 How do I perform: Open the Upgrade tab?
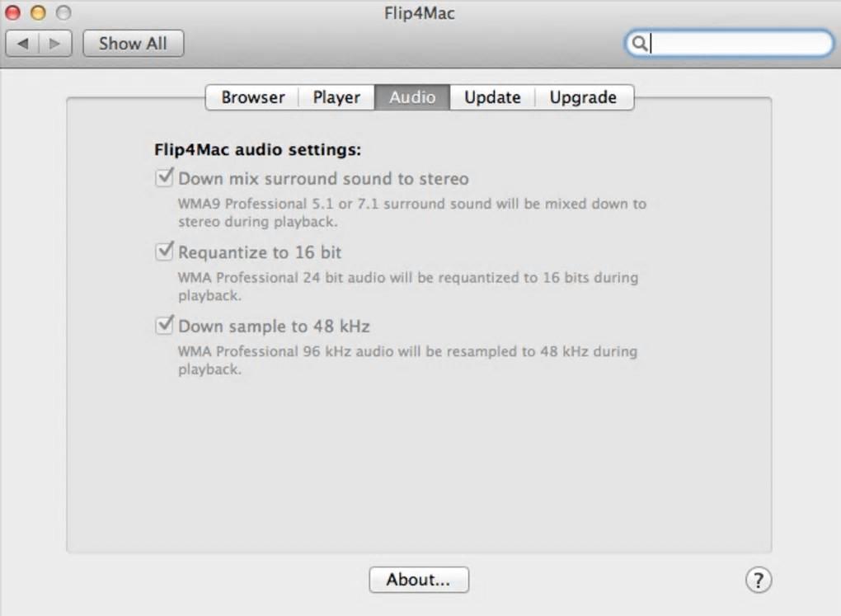tap(583, 97)
